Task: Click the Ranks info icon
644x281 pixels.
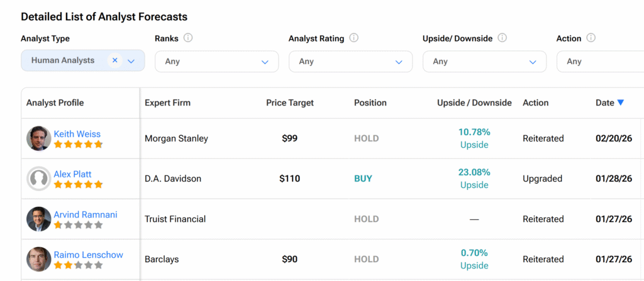Action: [188, 38]
